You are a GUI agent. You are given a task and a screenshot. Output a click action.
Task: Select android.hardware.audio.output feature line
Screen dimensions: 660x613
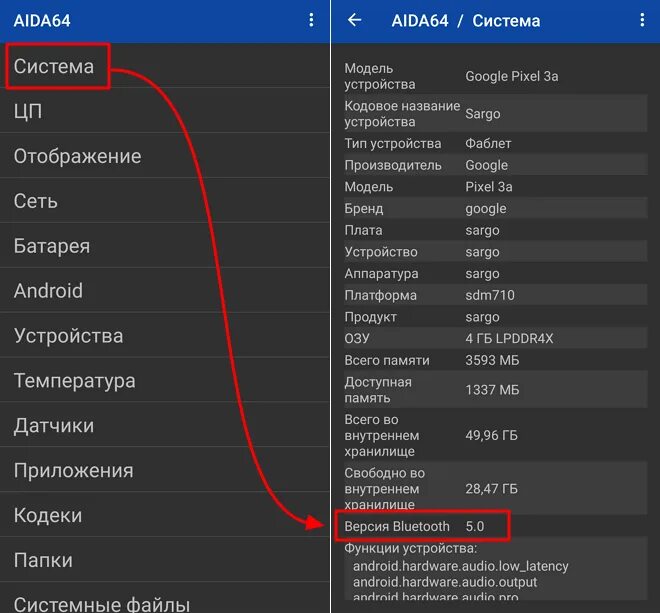pyautogui.click(x=445, y=582)
